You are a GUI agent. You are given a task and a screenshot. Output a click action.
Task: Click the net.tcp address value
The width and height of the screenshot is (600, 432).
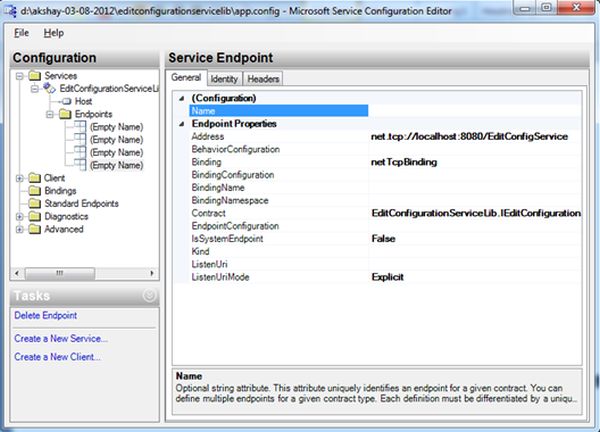coord(469,137)
